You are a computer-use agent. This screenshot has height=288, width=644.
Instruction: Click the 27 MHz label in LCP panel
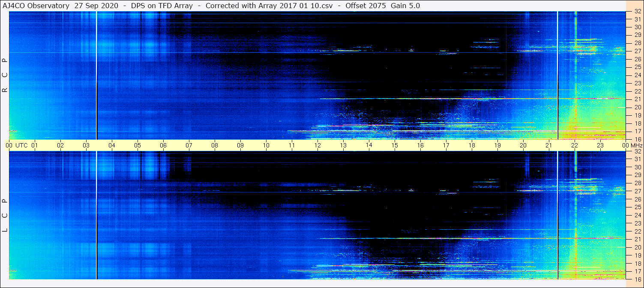pyautogui.click(x=637, y=191)
